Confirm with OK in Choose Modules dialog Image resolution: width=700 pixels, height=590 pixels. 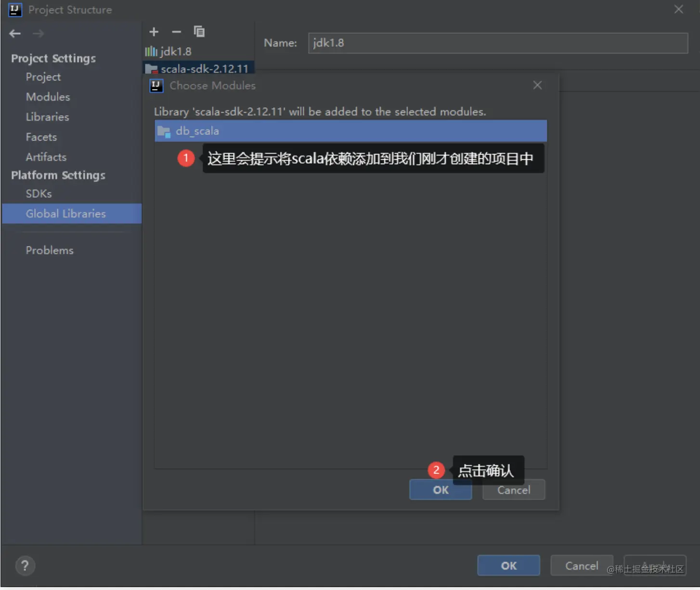[441, 490]
